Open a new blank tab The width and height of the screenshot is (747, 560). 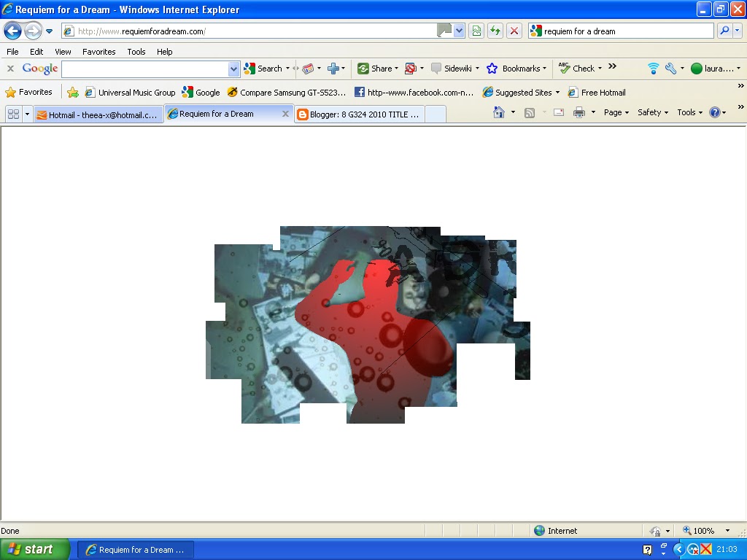click(436, 114)
